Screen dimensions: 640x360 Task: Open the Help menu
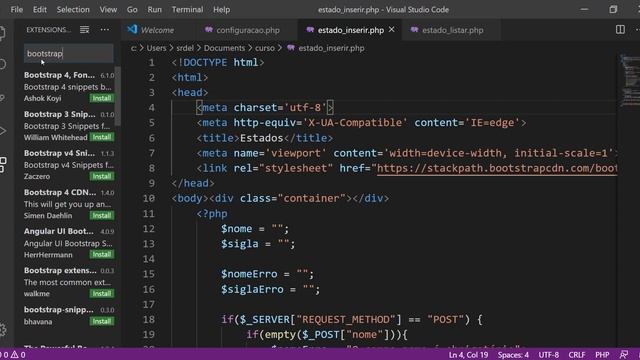coord(222,9)
